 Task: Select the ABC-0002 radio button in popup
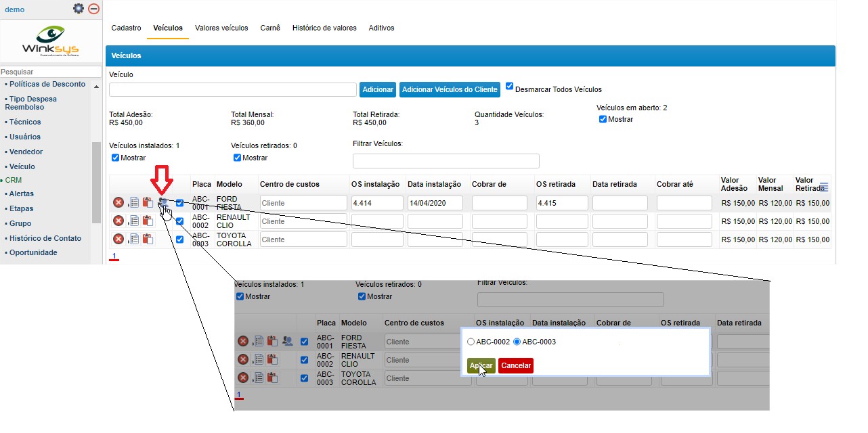point(471,342)
